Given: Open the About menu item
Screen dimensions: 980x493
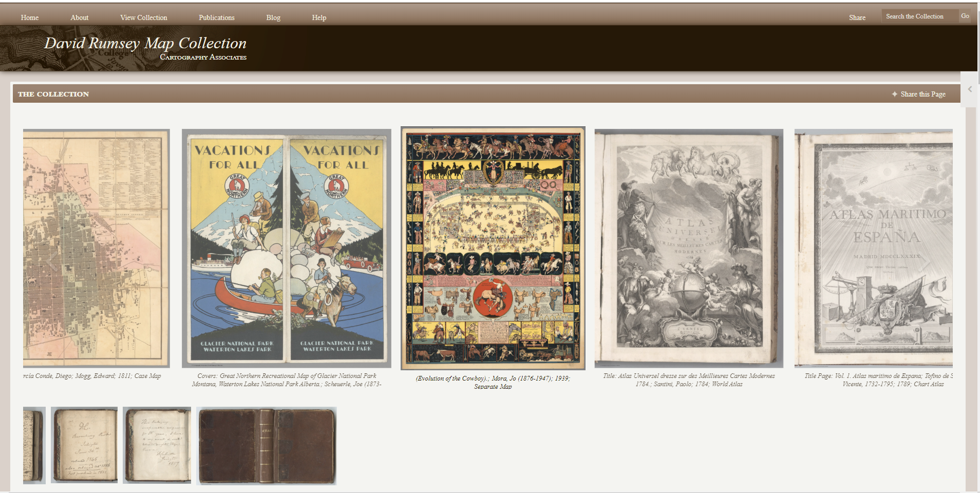Looking at the screenshot, I should 80,17.
